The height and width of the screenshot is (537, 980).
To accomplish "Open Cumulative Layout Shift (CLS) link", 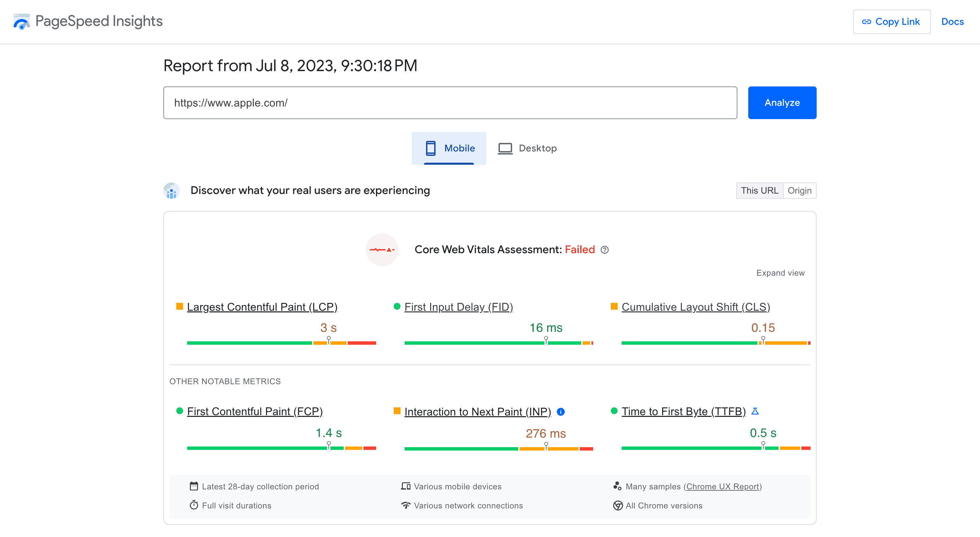I will (696, 307).
